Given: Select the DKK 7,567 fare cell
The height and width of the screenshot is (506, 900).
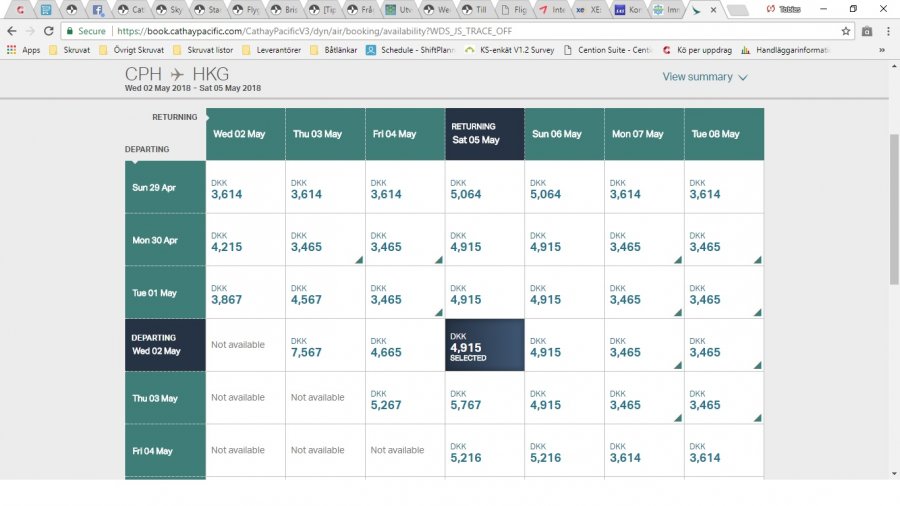Looking at the screenshot, I should click(x=325, y=345).
